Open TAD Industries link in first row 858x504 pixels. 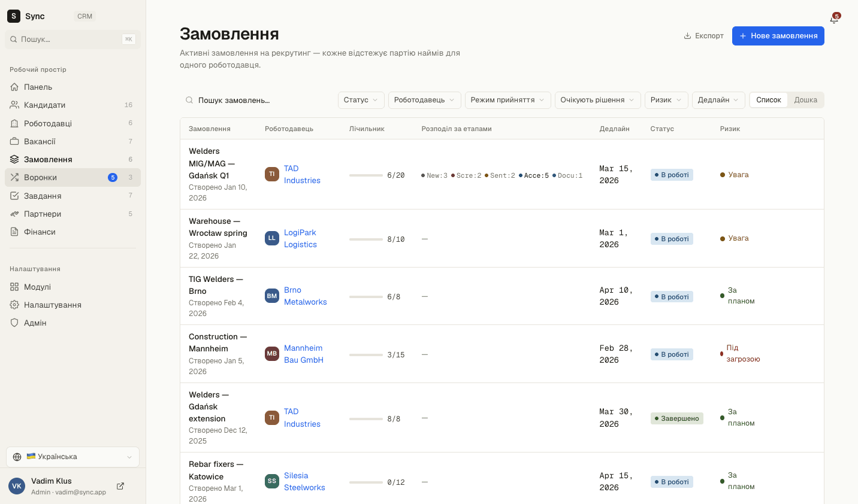point(302,174)
